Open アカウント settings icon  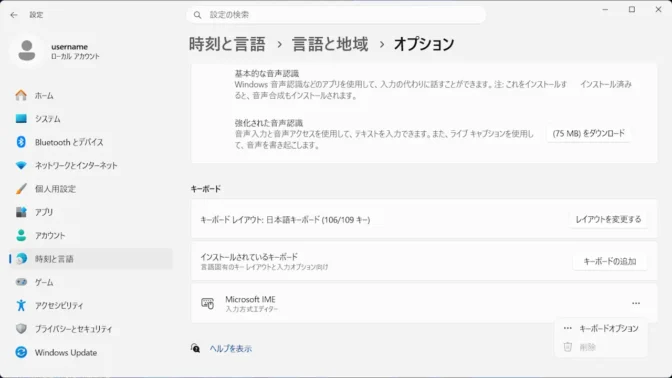click(21, 235)
